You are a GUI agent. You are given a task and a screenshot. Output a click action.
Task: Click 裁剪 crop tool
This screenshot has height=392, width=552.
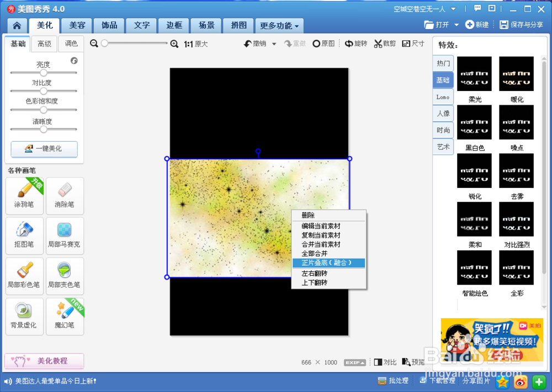pyautogui.click(x=385, y=44)
